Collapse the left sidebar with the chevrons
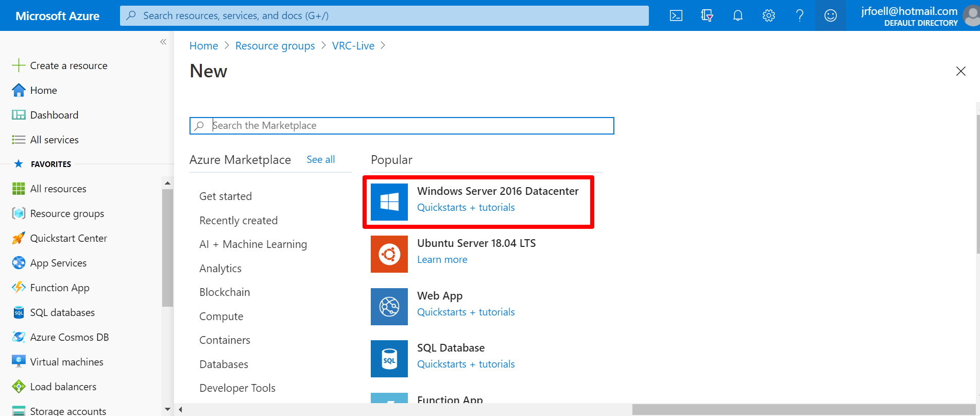 pyautogui.click(x=163, y=42)
